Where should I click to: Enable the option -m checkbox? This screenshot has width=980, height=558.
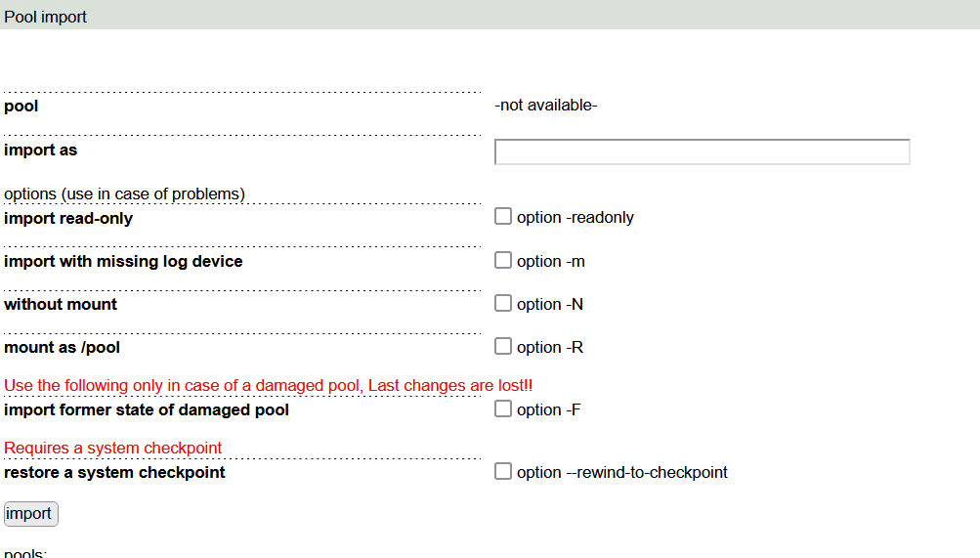(503, 260)
